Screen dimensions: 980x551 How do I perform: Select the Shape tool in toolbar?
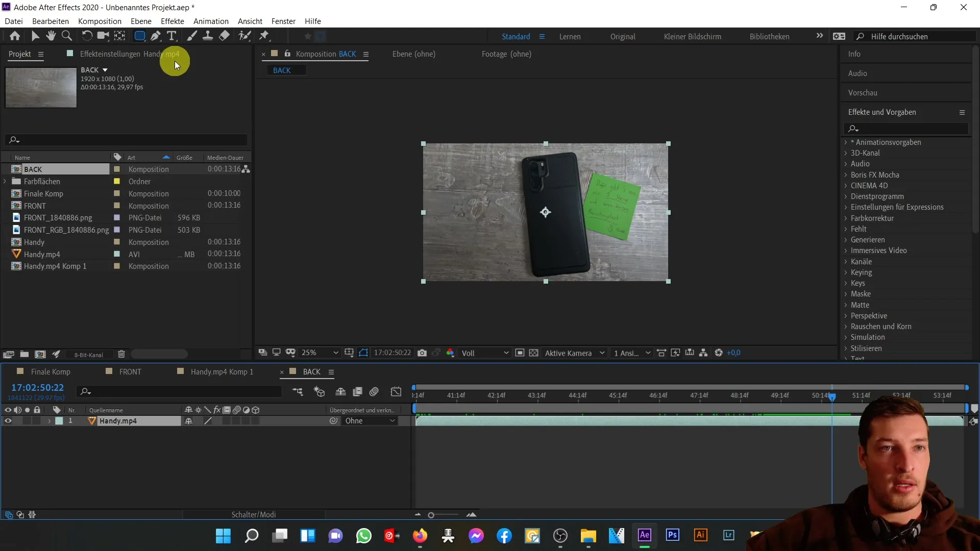(139, 36)
